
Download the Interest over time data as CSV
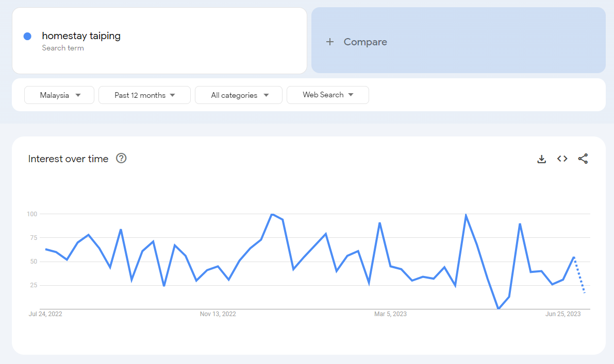click(541, 159)
